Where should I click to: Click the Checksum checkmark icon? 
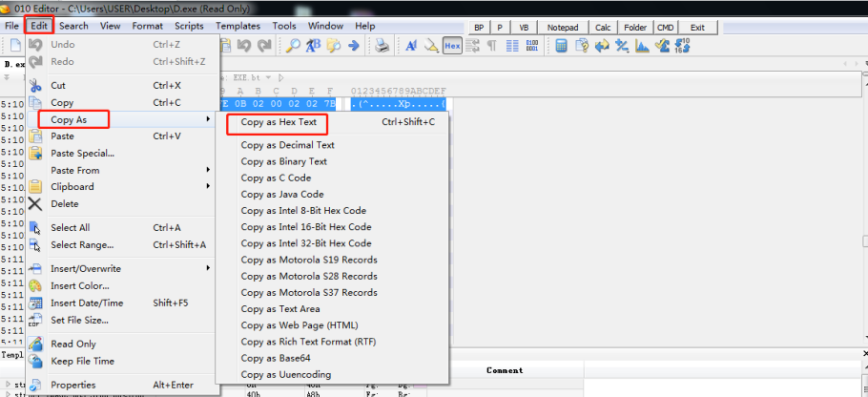point(662,46)
